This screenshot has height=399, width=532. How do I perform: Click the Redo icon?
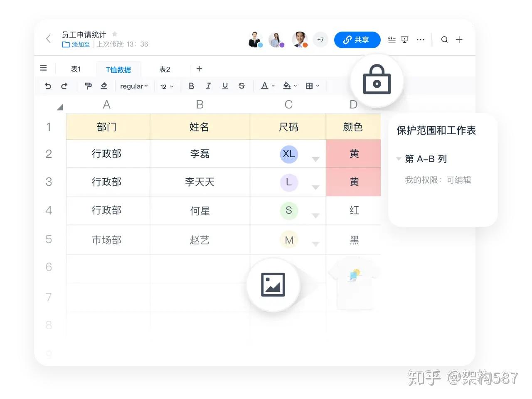pos(64,86)
